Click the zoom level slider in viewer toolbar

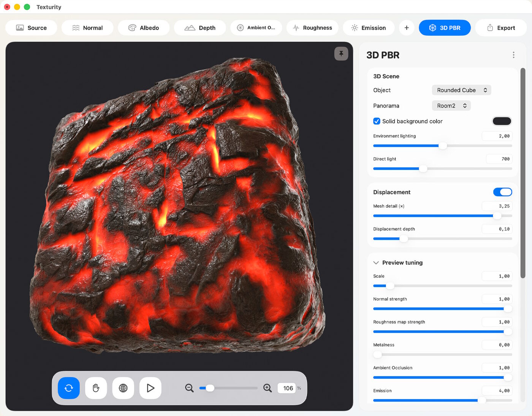pyautogui.click(x=228, y=388)
